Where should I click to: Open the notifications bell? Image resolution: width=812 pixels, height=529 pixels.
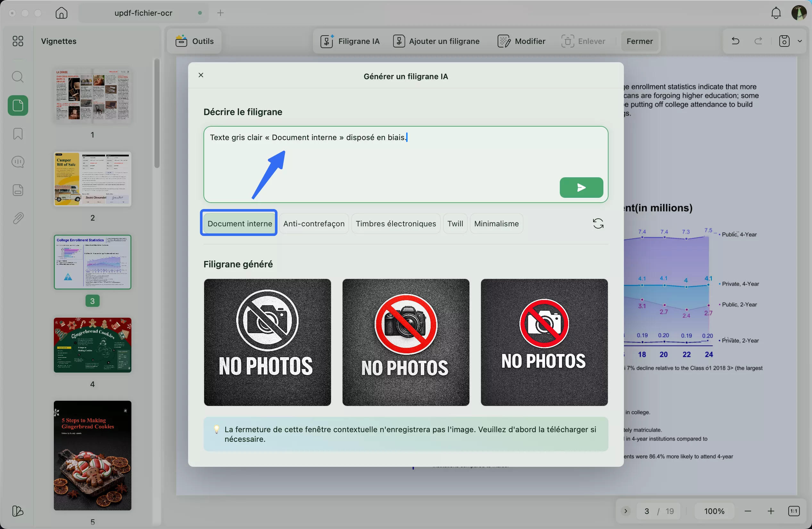(775, 13)
